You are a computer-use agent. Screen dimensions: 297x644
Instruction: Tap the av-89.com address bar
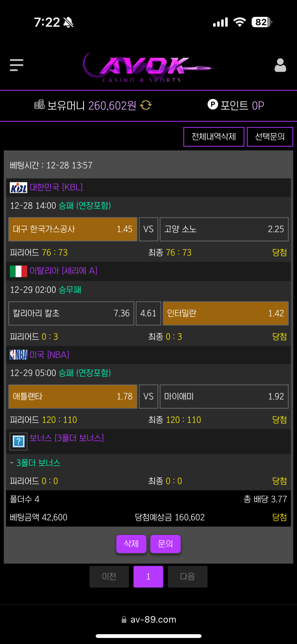pyautogui.click(x=149, y=619)
